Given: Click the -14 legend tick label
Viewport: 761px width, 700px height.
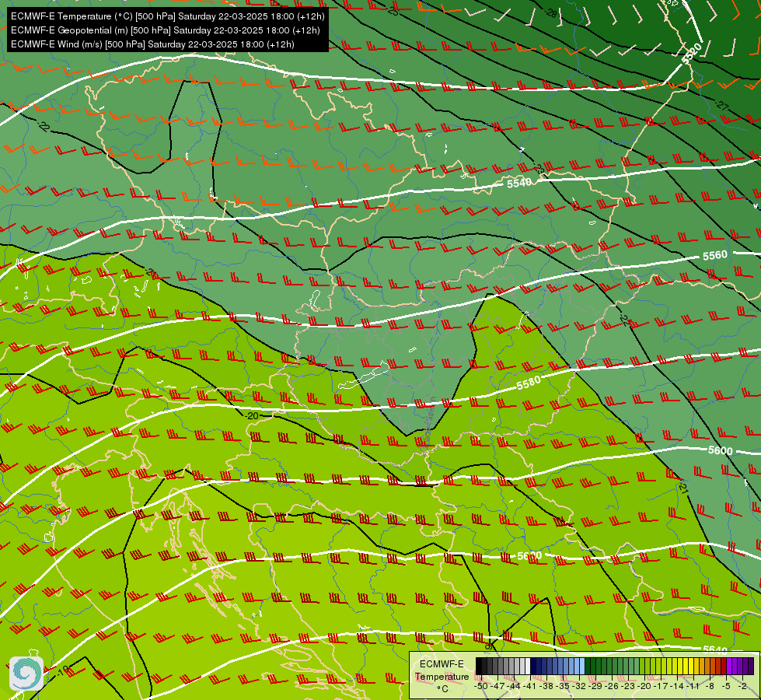Looking at the screenshot, I should [677, 686].
